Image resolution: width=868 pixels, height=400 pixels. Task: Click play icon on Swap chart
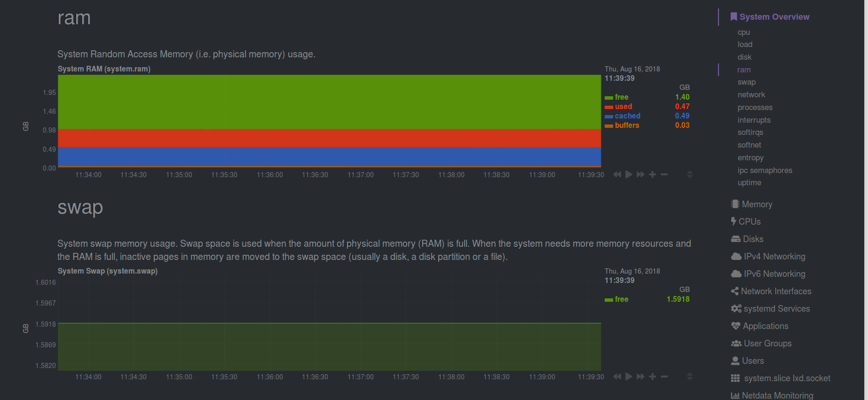[x=629, y=376]
